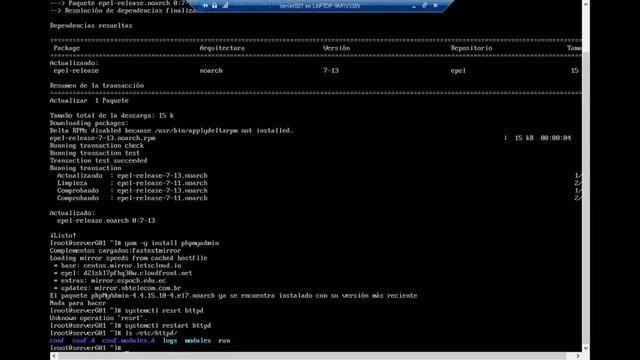Click 'epel-release' package name in table
This screenshot has height=360, width=640.
pos(76,71)
